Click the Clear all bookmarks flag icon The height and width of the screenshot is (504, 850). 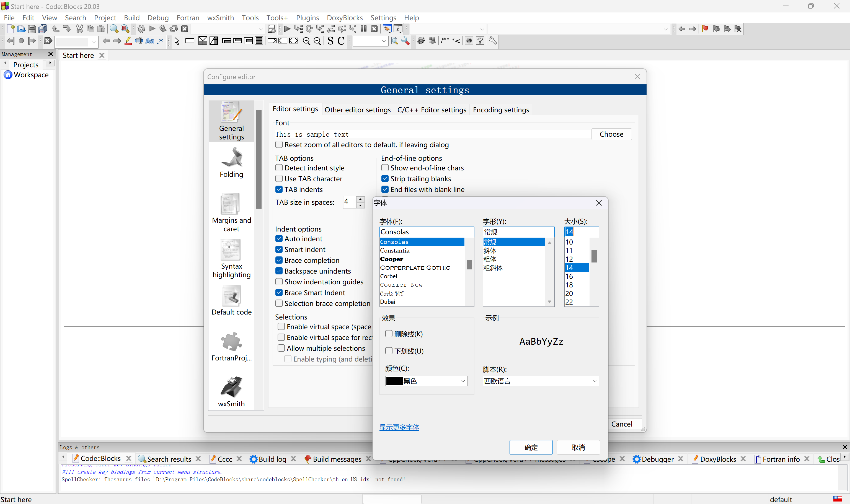click(738, 29)
